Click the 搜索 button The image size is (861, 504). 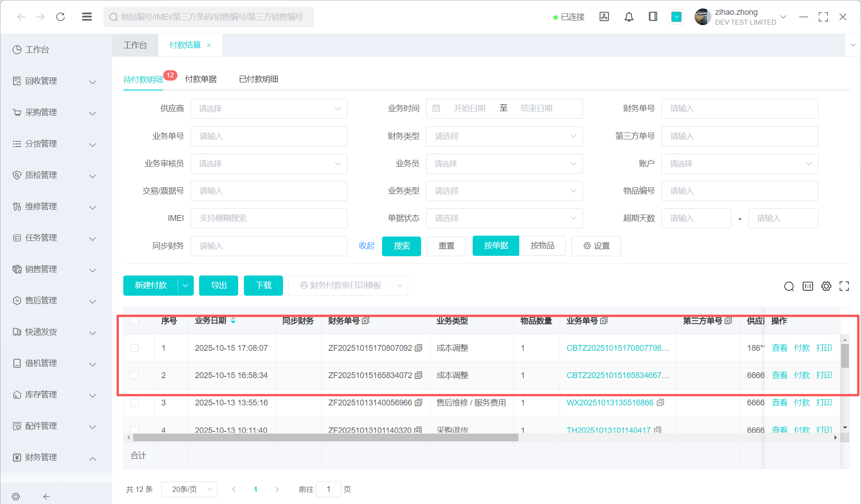click(401, 246)
